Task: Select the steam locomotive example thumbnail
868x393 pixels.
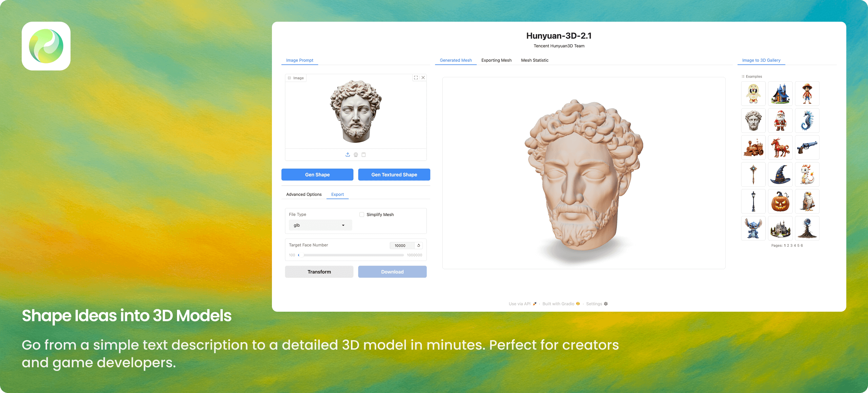Action: 753,147
